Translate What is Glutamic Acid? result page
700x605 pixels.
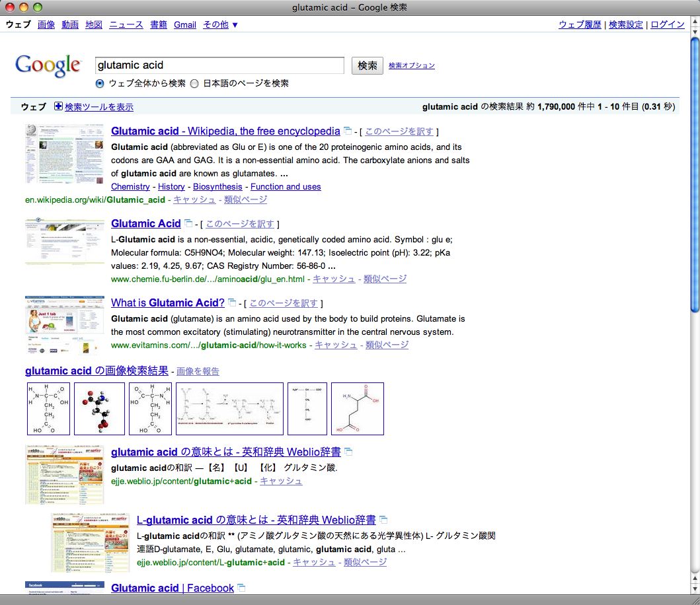pyautogui.click(x=284, y=303)
